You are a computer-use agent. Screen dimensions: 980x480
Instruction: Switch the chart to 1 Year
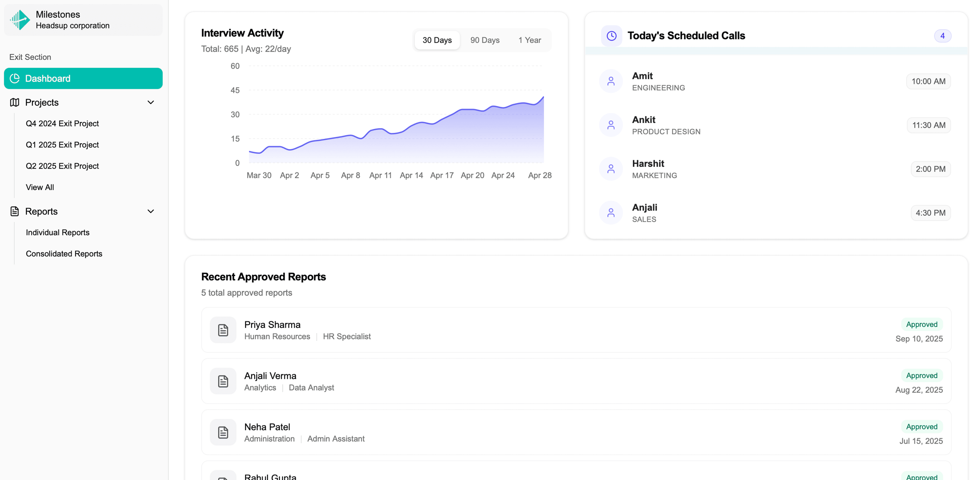pos(530,40)
